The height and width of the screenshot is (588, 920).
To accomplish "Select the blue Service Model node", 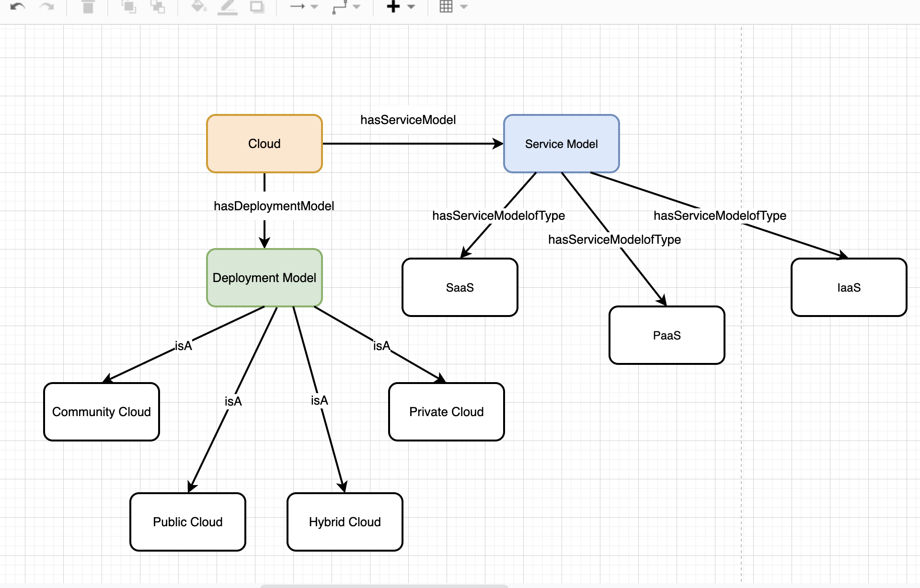I will coord(561,144).
